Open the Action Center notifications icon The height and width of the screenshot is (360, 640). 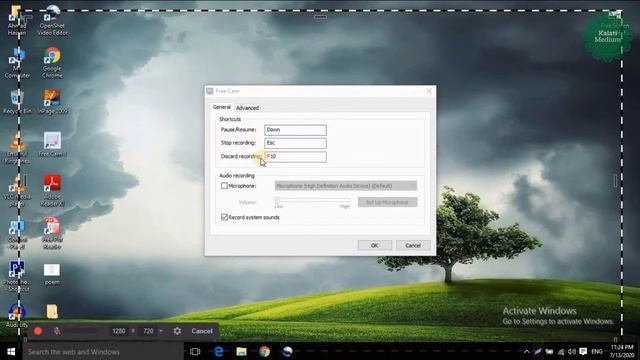coord(583,351)
